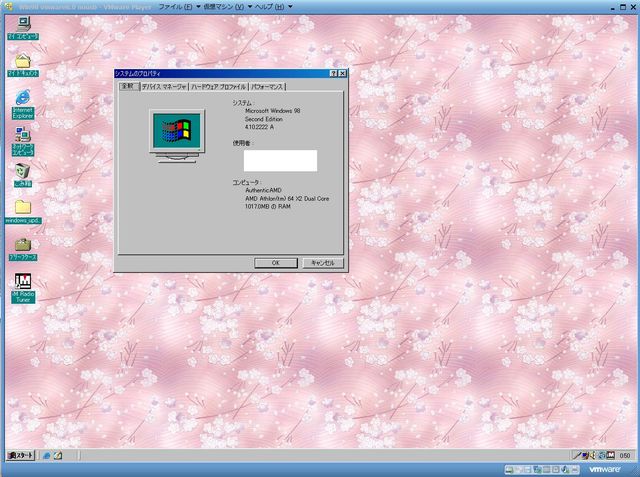Maximize the VMware Player window
640x477 pixels.
623,7
